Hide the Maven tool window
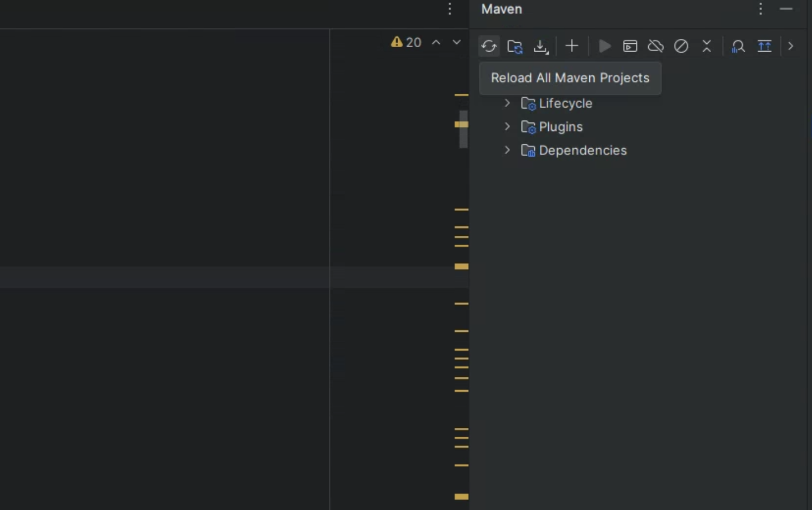Screen dimensions: 812x510 786,9
